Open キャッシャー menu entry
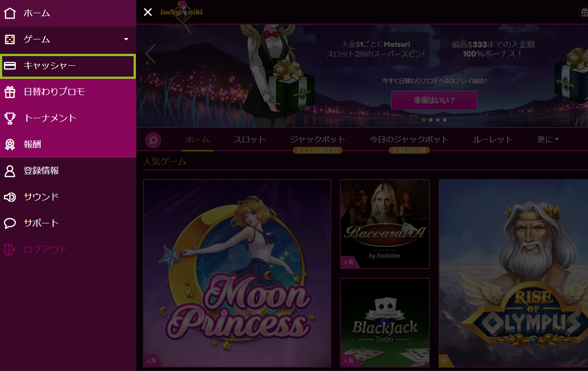The width and height of the screenshot is (588, 371). [68, 66]
